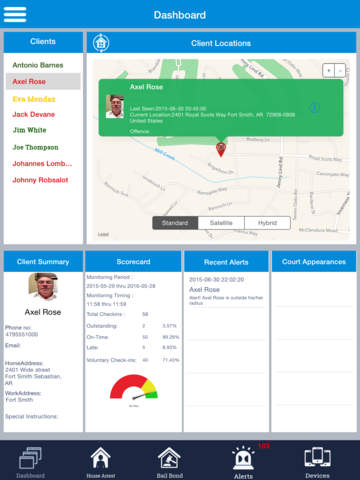This screenshot has height=480, width=360.
Task: Open the hamburger menu
Action: click(15, 14)
